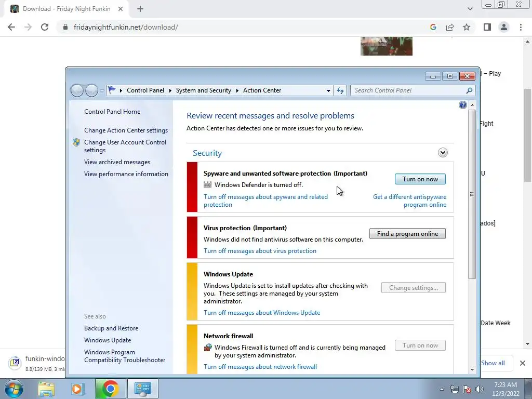Viewport: 532px width, 399px height.
Task: Turn off messages about Windows Update
Action: click(262, 312)
